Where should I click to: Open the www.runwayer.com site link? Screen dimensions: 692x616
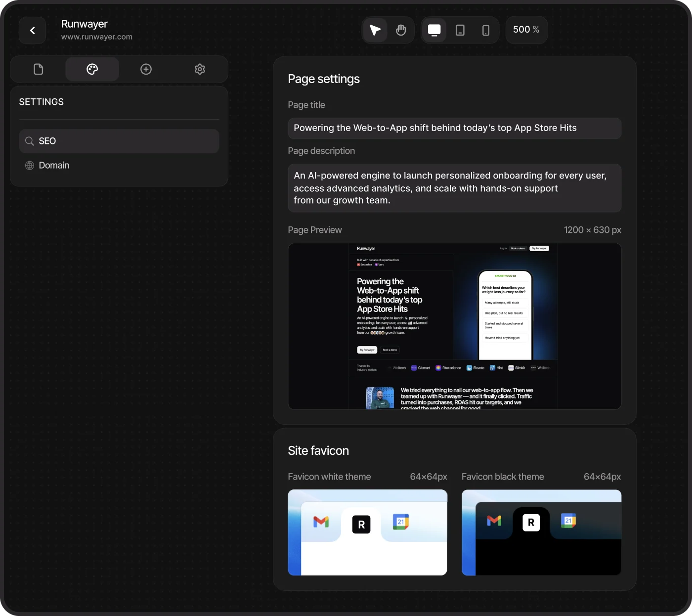[x=97, y=37]
